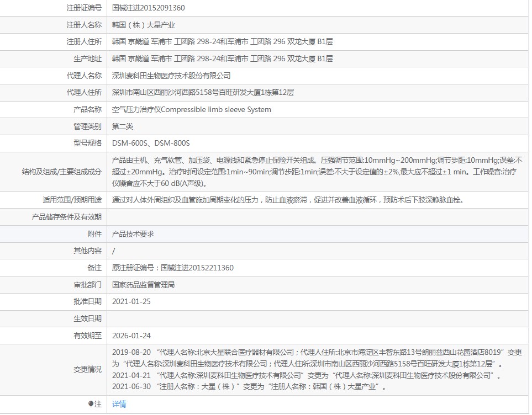Image resolution: width=532 pixels, height=415 pixels.
Task: Click the structure description starting 产品由主机
Action: 317,172
